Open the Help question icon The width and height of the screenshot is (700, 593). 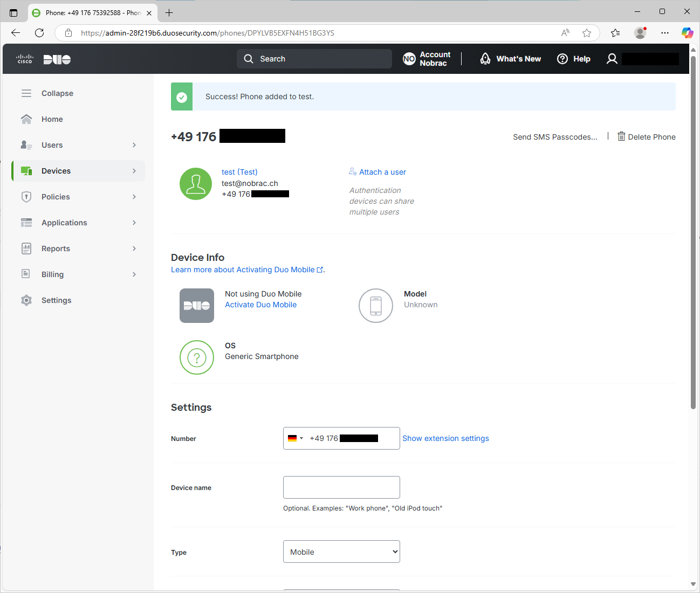562,59
